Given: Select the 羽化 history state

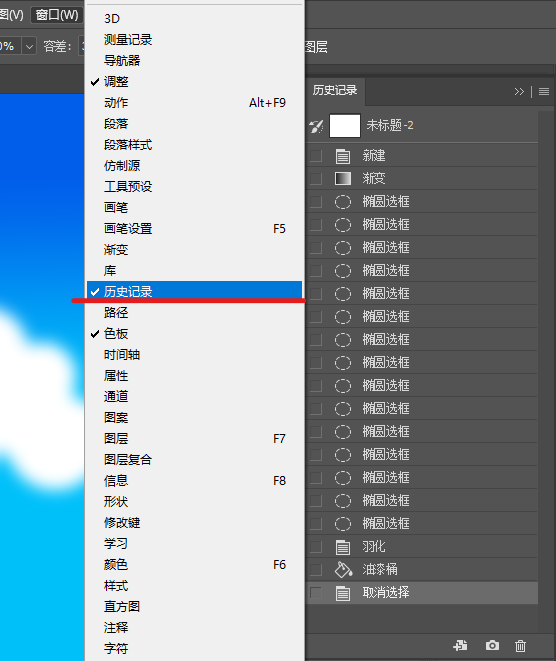Looking at the screenshot, I should click(x=422, y=547).
